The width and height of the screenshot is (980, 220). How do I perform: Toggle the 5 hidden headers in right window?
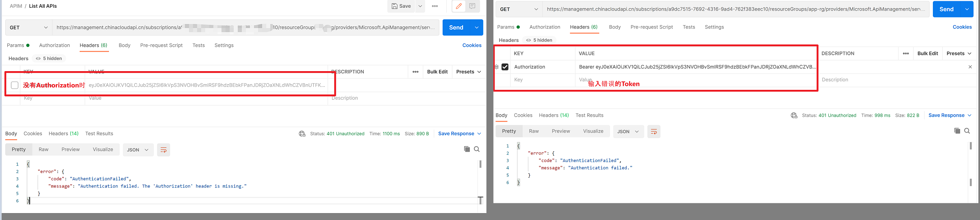click(539, 40)
